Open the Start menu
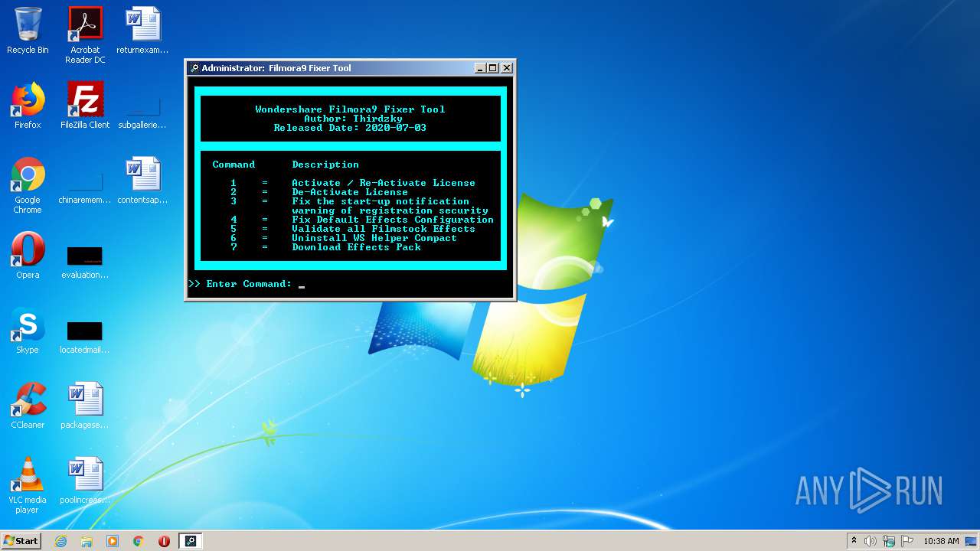This screenshot has height=551, width=980. point(21,541)
